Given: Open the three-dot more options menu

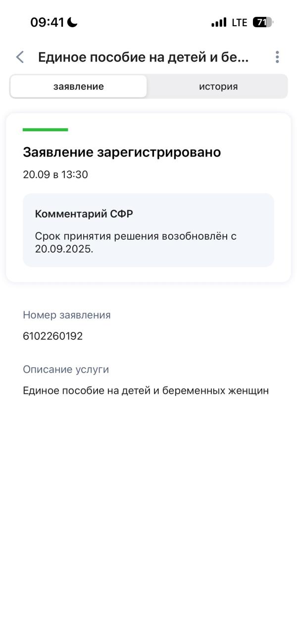Looking at the screenshot, I should [x=277, y=57].
